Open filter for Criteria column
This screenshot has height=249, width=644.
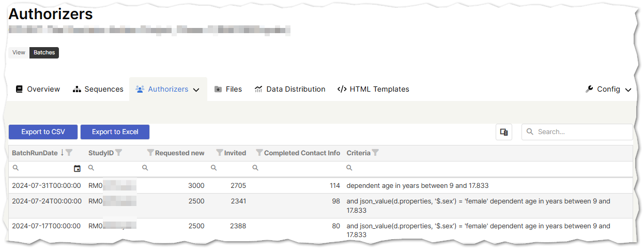click(375, 153)
